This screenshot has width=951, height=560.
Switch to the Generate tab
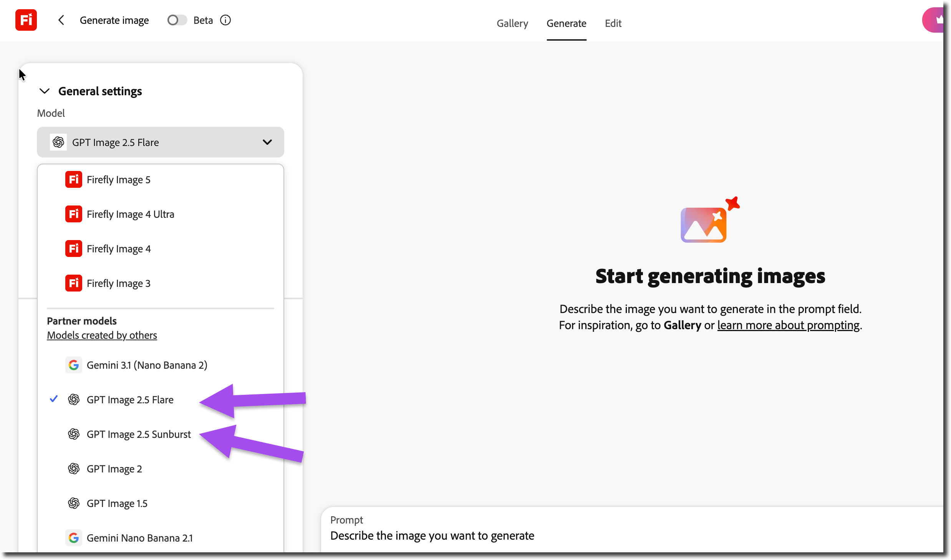coord(567,23)
